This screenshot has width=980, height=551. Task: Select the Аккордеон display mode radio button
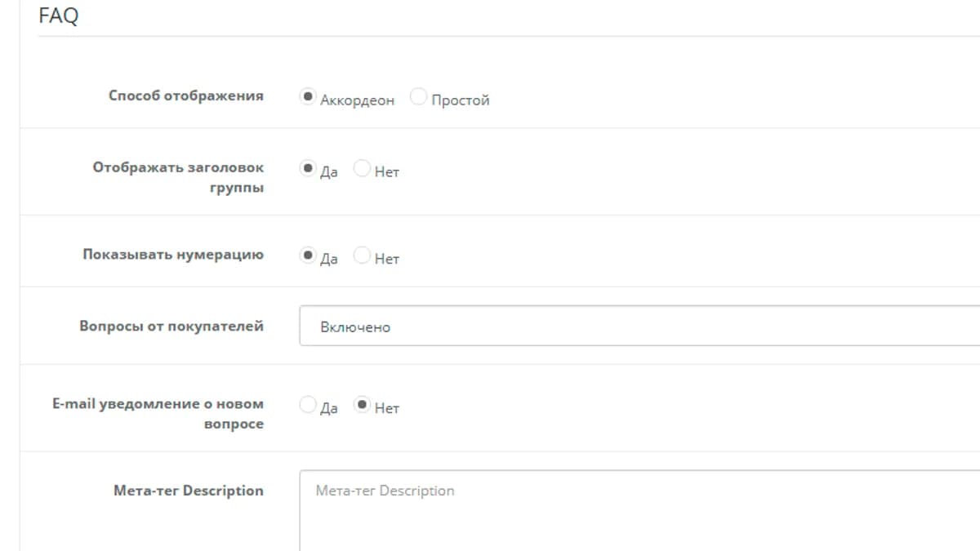[308, 97]
